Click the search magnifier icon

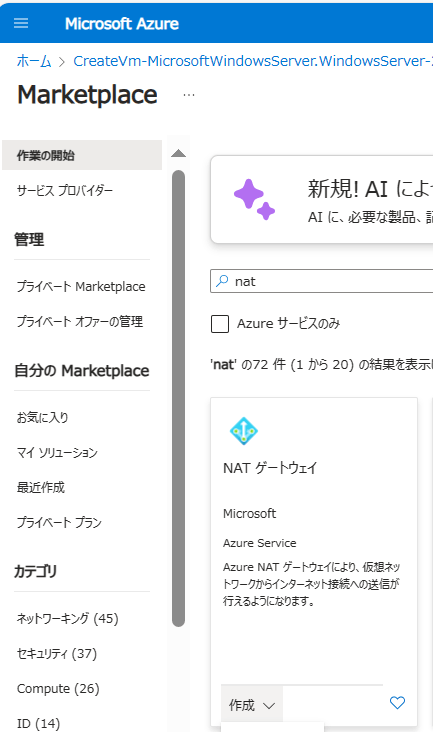[223, 281]
